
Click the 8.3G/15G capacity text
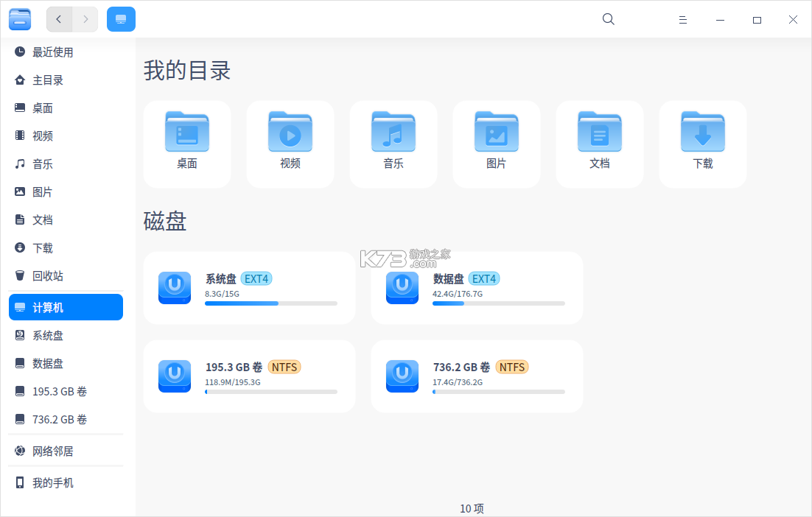223,294
